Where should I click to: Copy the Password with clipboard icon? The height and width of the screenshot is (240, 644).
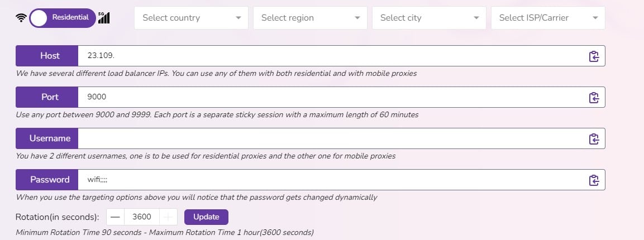[594, 180]
